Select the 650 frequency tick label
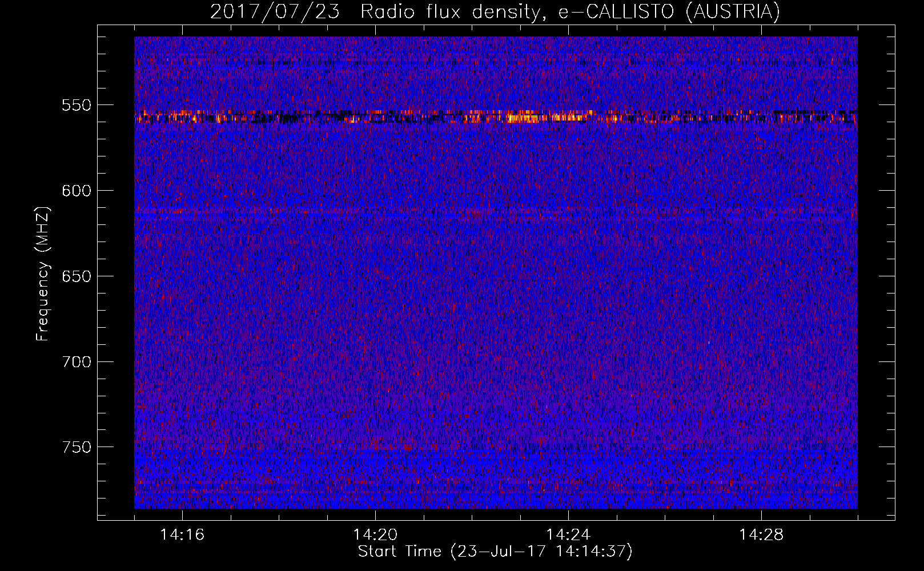924x571 pixels. click(77, 276)
